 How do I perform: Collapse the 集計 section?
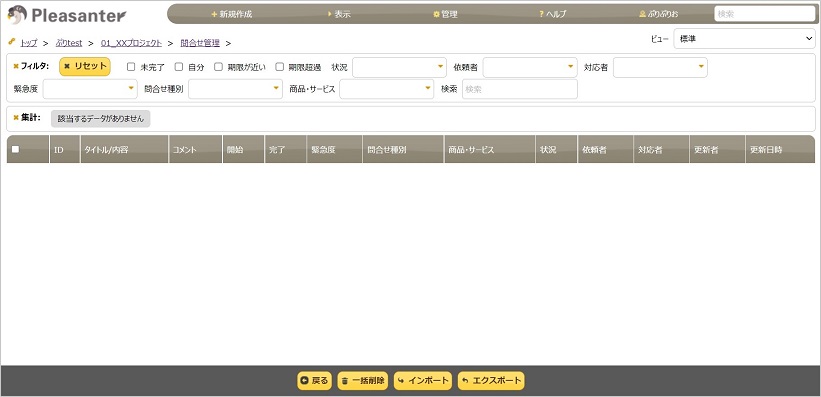coord(27,117)
